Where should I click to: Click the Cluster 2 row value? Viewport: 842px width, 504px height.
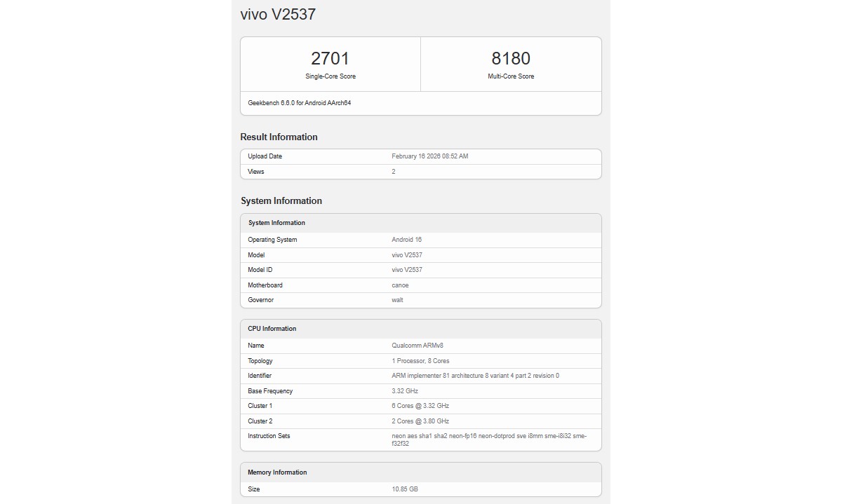click(x=421, y=421)
